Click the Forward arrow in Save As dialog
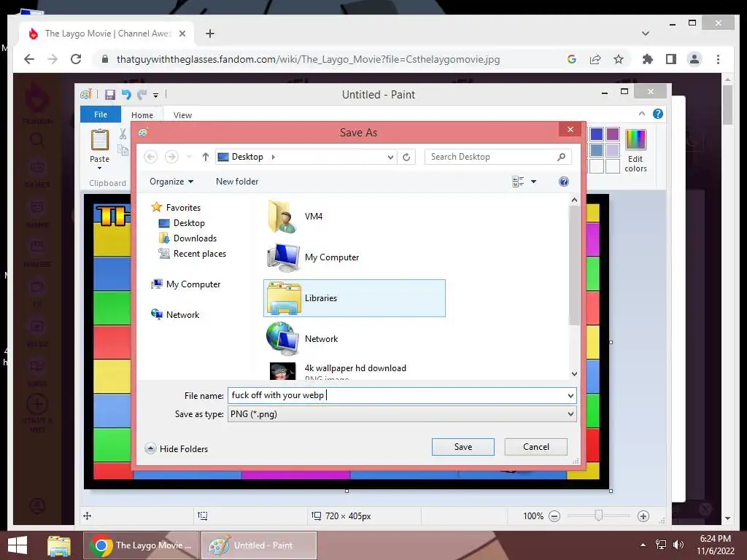Screen dimensions: 747x560 (171, 157)
